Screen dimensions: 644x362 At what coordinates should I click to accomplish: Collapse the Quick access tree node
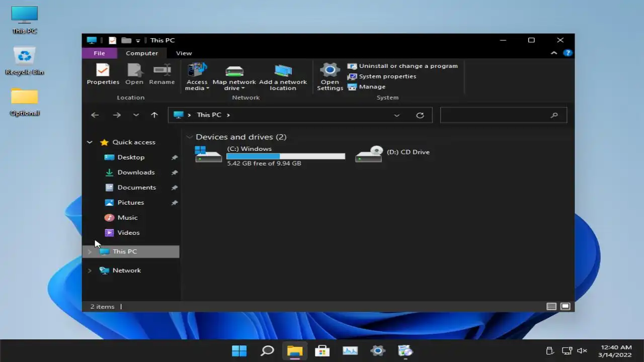point(90,142)
